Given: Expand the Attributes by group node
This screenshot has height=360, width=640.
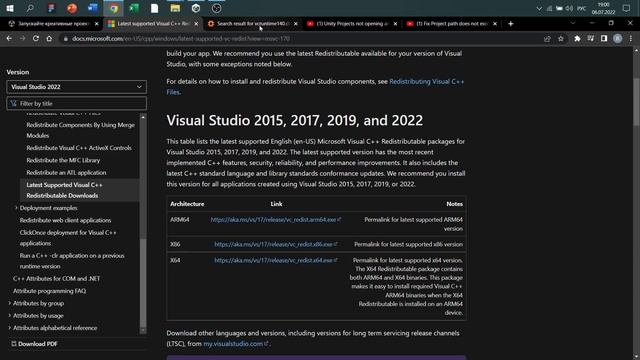Looking at the screenshot, I should point(9,303).
